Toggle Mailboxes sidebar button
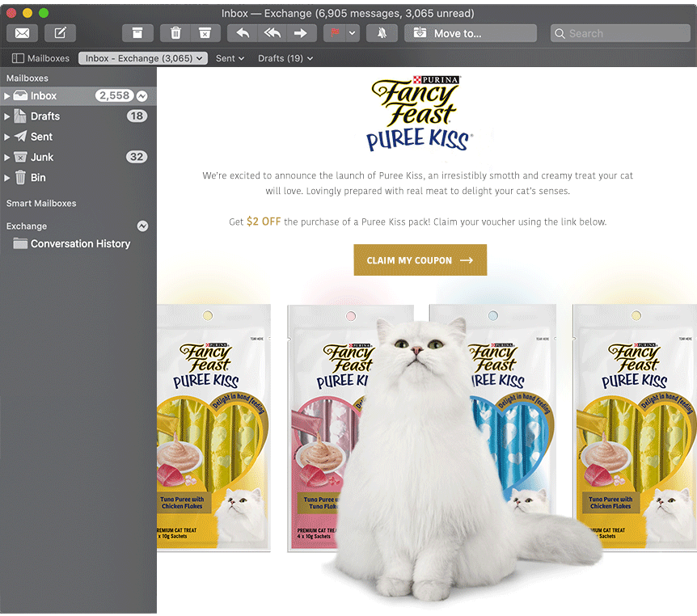The width and height of the screenshot is (697, 616). click(40, 58)
